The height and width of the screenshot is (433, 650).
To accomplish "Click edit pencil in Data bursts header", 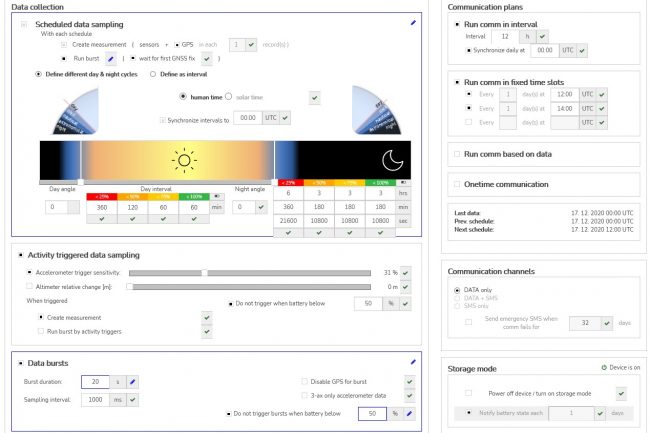I will (x=413, y=361).
